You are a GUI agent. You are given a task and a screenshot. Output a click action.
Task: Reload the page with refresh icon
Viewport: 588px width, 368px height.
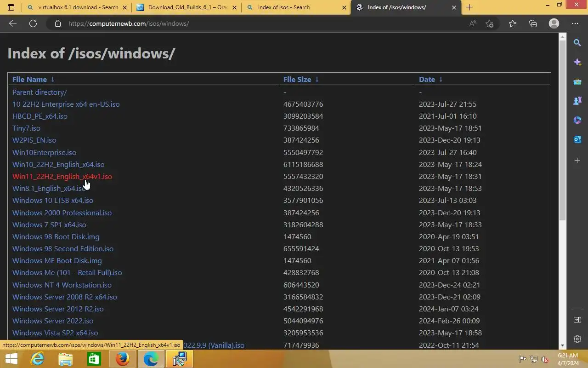(33, 23)
